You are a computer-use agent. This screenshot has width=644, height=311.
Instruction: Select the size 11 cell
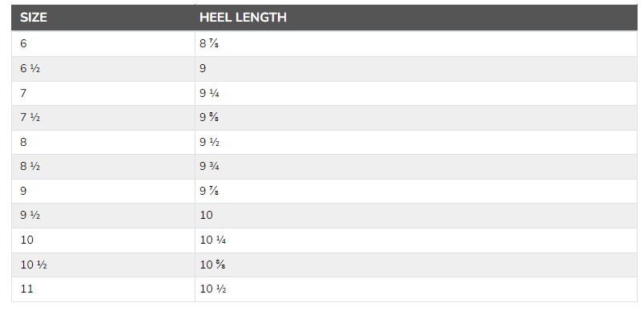click(103, 289)
